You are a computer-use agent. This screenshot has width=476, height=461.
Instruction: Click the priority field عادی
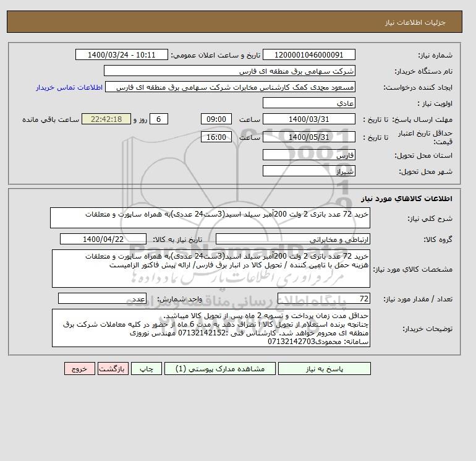[308, 103]
